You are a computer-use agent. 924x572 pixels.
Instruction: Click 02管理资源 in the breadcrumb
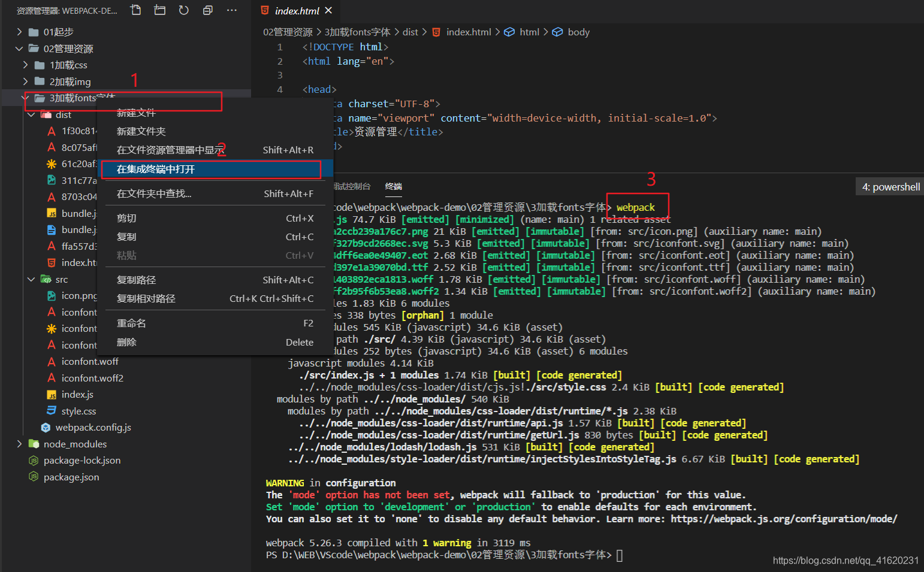288,32
